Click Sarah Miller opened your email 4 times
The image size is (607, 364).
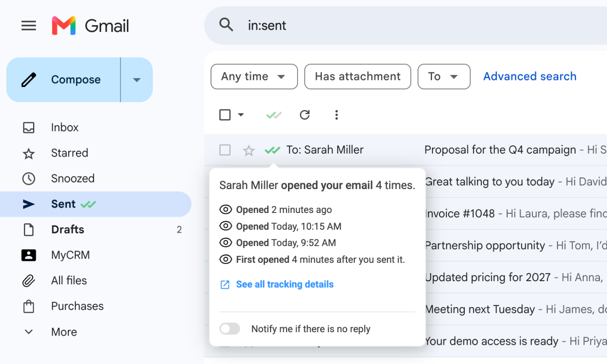click(317, 185)
